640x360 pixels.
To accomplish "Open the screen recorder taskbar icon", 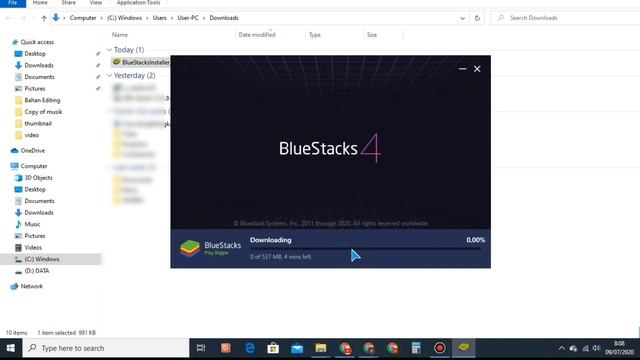I will click(440, 348).
